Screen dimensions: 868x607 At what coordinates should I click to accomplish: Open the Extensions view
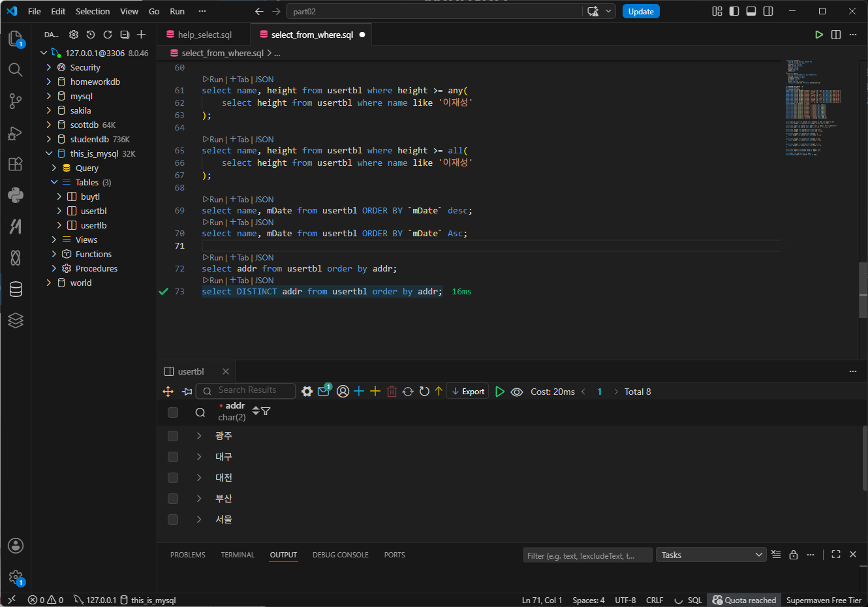(x=16, y=164)
